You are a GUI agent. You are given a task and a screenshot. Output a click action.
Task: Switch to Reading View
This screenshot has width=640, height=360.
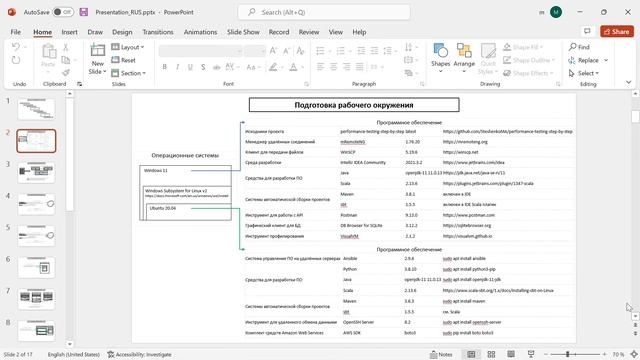pyautogui.click(x=511, y=354)
